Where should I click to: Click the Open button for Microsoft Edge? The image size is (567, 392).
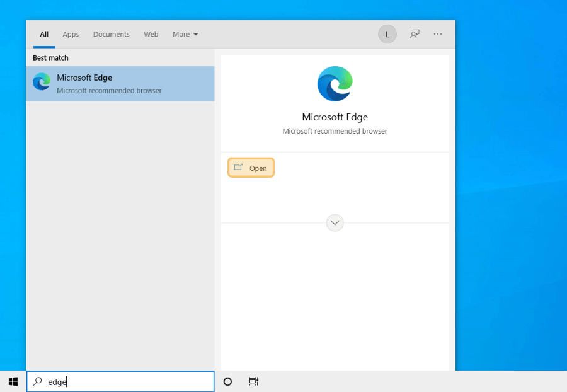(251, 168)
